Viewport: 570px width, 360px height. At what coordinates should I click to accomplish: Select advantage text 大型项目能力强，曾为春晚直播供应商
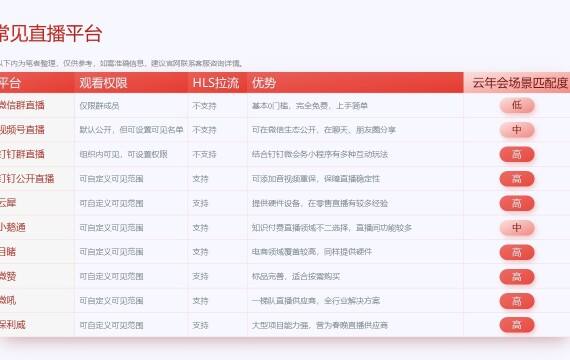tap(320, 325)
